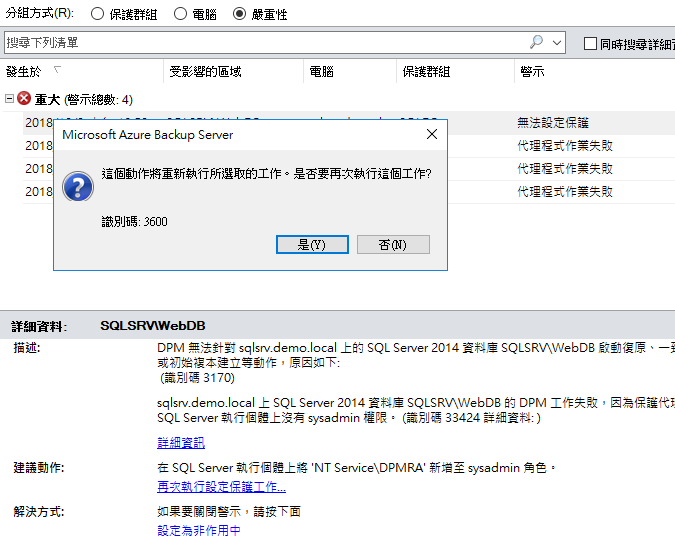Click the 描述 label
The image size is (675, 536).
tap(27, 347)
